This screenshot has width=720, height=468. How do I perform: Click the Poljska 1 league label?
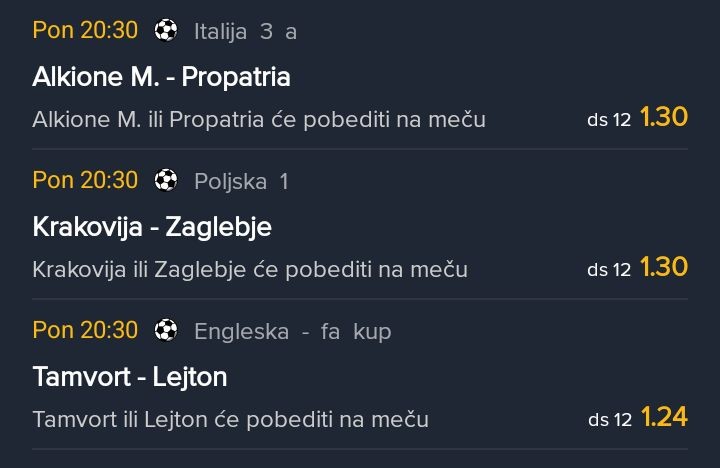coord(241,181)
